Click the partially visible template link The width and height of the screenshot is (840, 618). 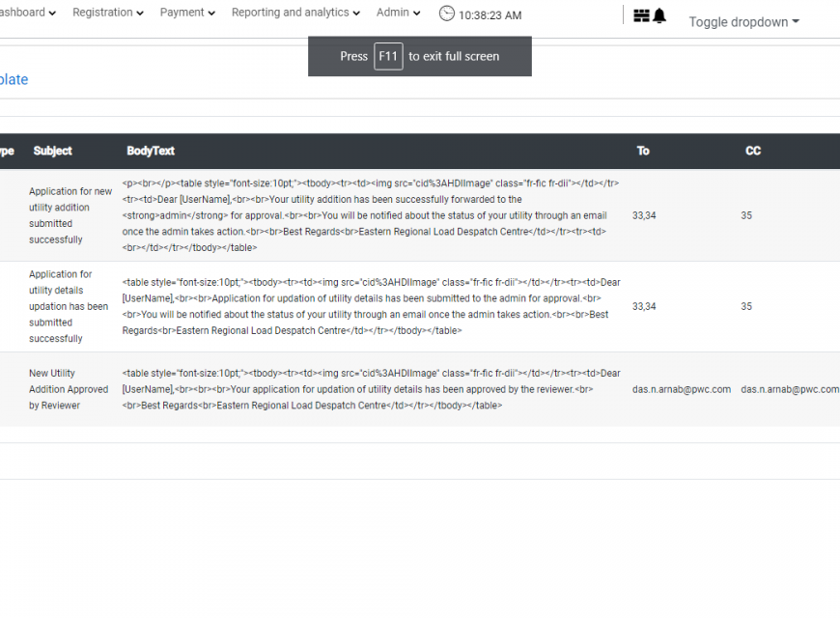coord(14,80)
